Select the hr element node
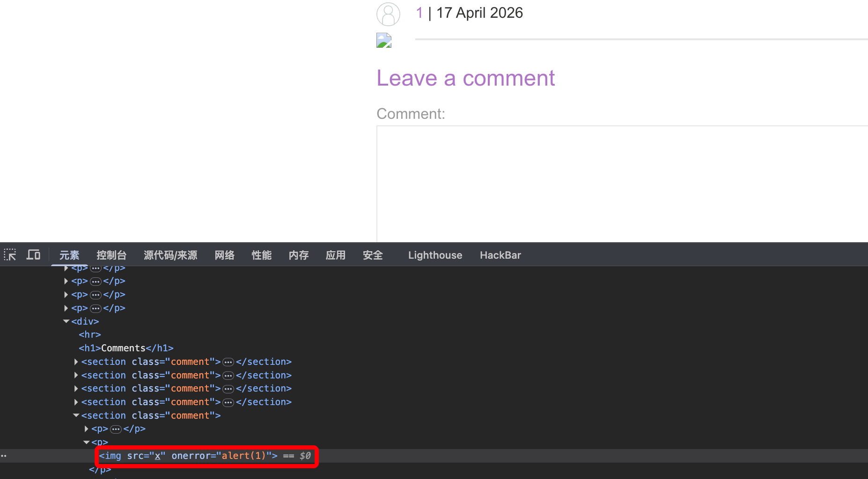Image resolution: width=868 pixels, height=479 pixels. [x=90, y=334]
